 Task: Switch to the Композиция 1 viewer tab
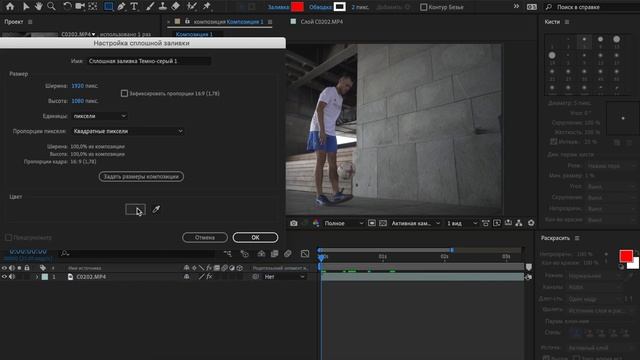point(228,22)
